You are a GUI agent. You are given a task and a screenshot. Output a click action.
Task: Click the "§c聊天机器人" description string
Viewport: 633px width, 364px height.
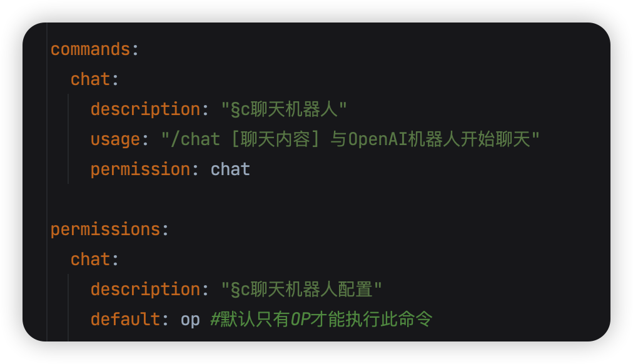pos(284,109)
